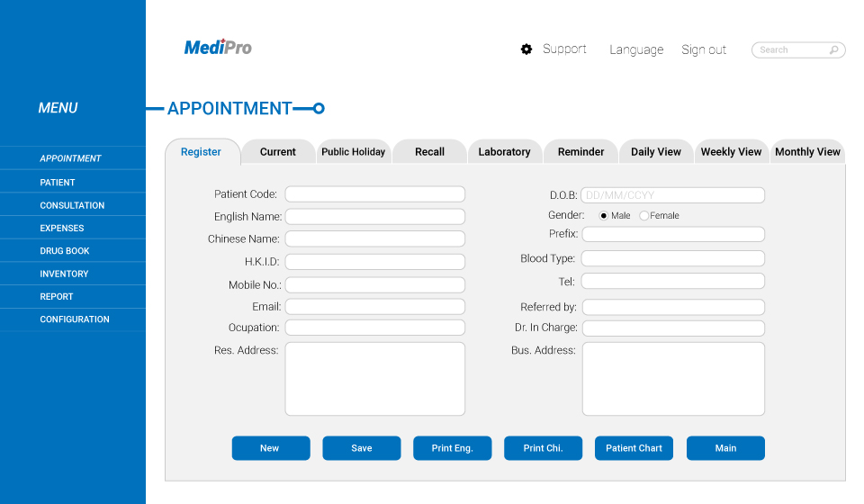Click the MediPro logo
The width and height of the screenshot is (864, 504).
point(218,48)
